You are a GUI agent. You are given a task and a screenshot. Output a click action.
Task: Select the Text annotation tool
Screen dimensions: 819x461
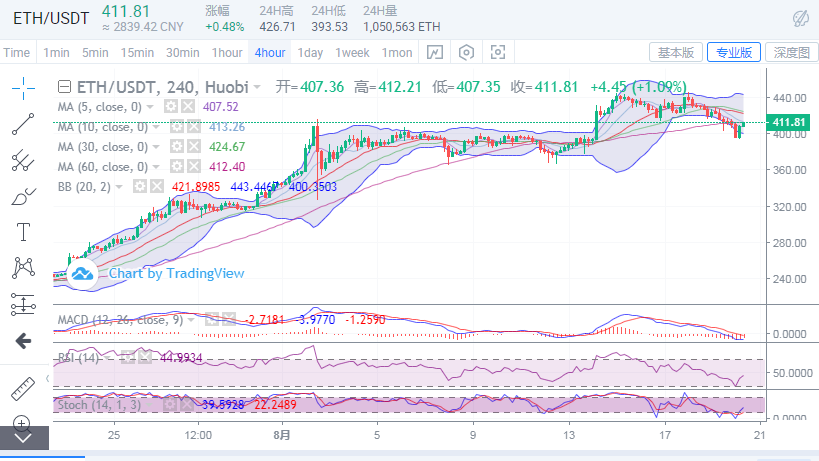point(23,232)
